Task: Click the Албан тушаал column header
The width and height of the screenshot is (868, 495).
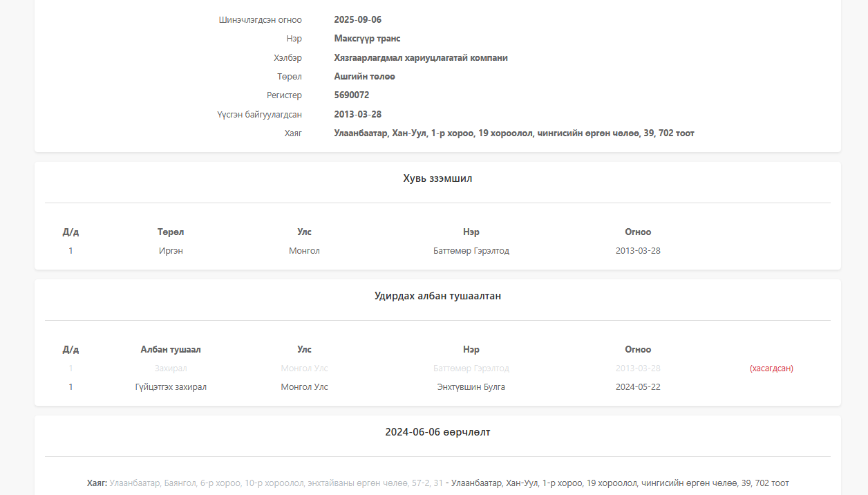Action: [x=171, y=350]
